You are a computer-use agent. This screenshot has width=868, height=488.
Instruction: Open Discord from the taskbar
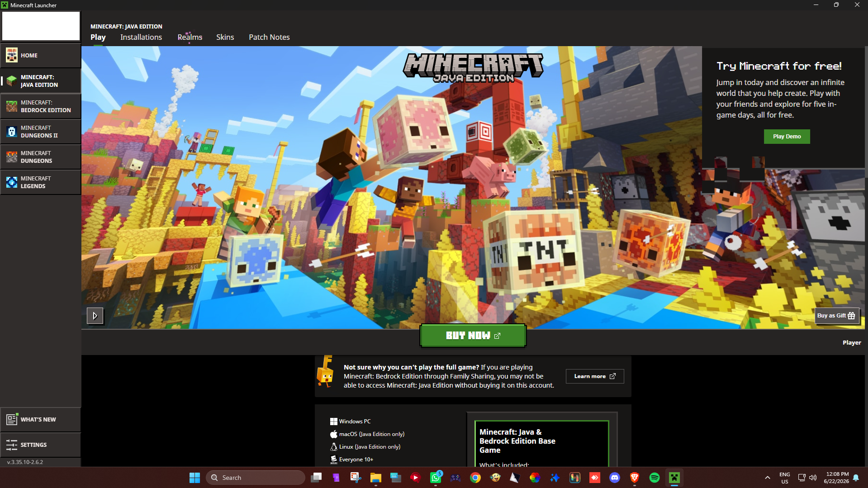pyautogui.click(x=615, y=478)
